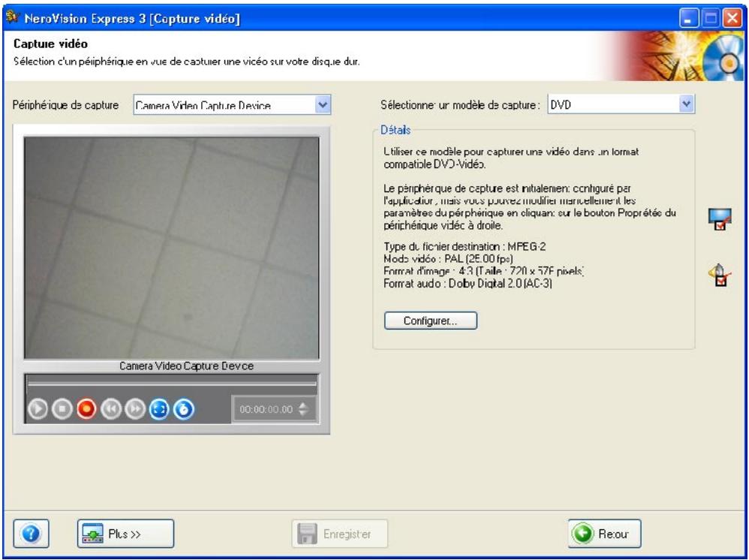This screenshot has width=749, height=560.
Task: Click the rewind button in capture controls
Action: tap(111, 409)
